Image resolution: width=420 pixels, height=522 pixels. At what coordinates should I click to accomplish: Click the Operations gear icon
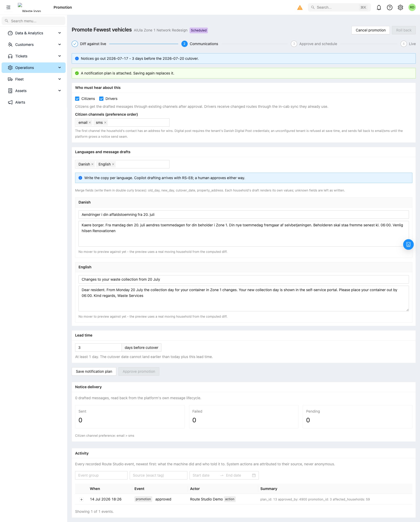10,68
